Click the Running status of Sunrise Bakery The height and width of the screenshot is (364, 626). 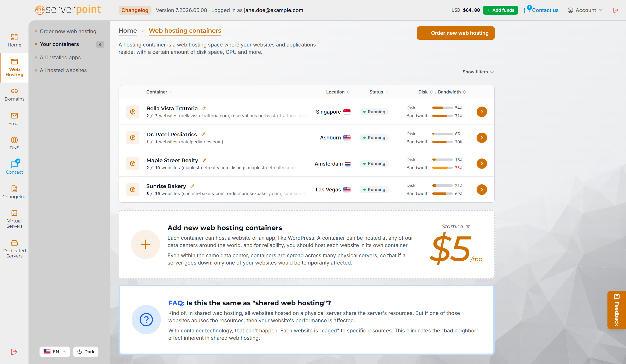[x=374, y=190]
